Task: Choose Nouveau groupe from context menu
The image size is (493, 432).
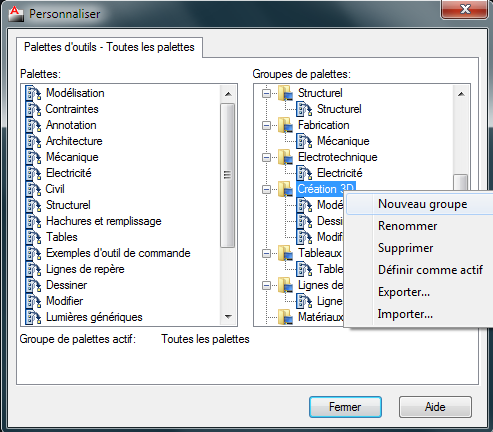Action: point(420,204)
